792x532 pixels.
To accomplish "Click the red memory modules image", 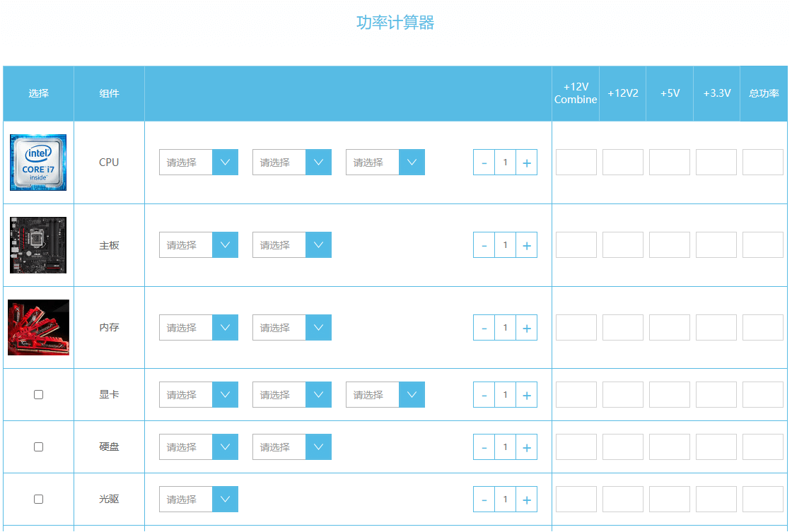I will click(x=38, y=327).
